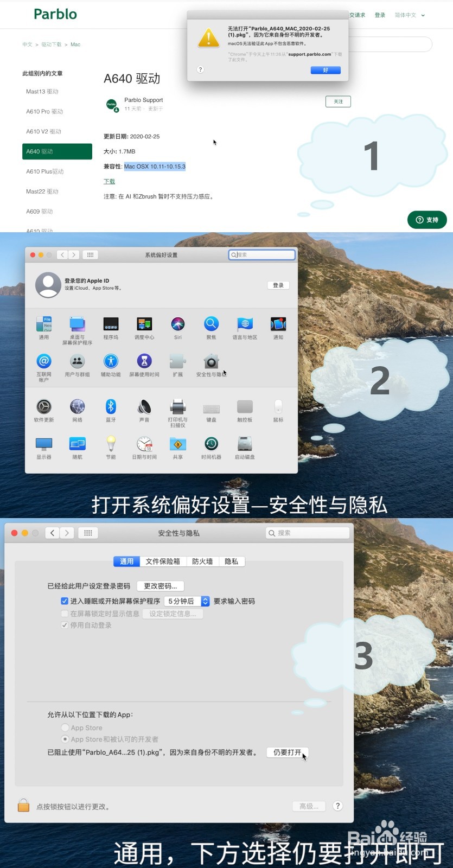Open 打印机与扫描仪 preferences icon

[x=178, y=407]
